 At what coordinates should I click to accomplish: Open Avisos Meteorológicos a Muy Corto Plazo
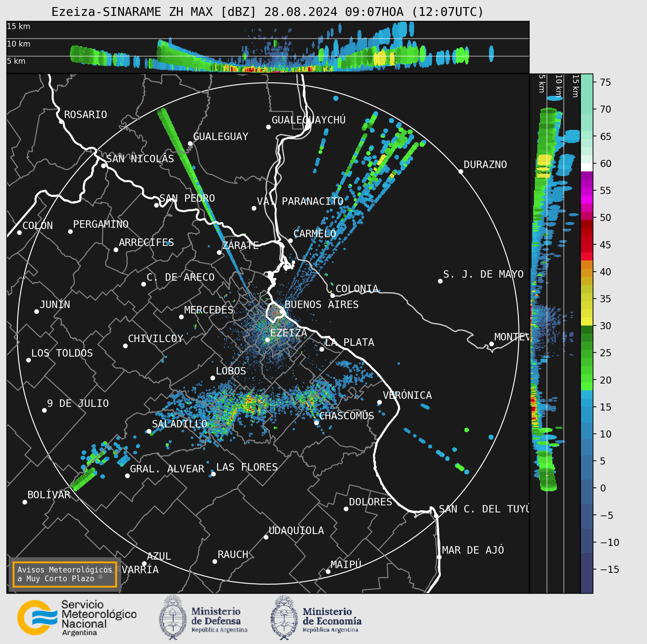(x=64, y=574)
